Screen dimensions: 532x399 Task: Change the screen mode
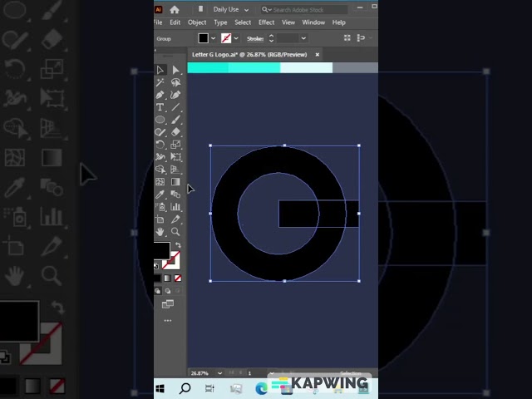[x=168, y=304]
